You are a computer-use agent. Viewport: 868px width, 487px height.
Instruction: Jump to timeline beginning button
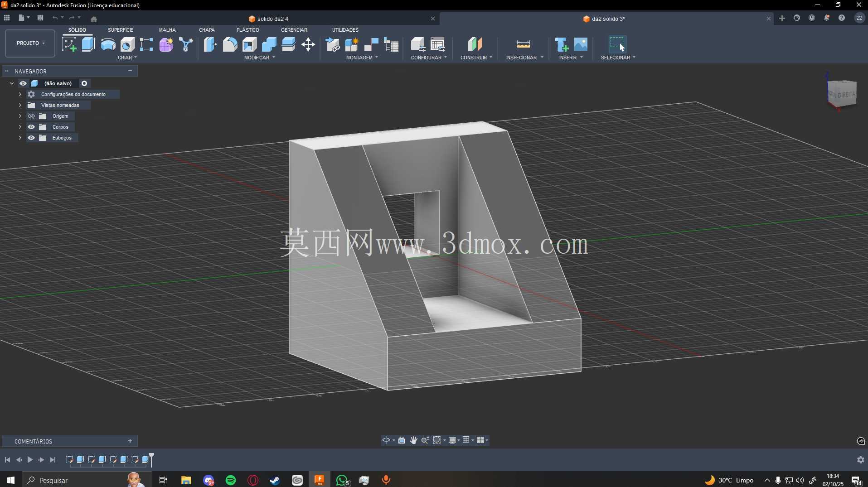(7, 459)
